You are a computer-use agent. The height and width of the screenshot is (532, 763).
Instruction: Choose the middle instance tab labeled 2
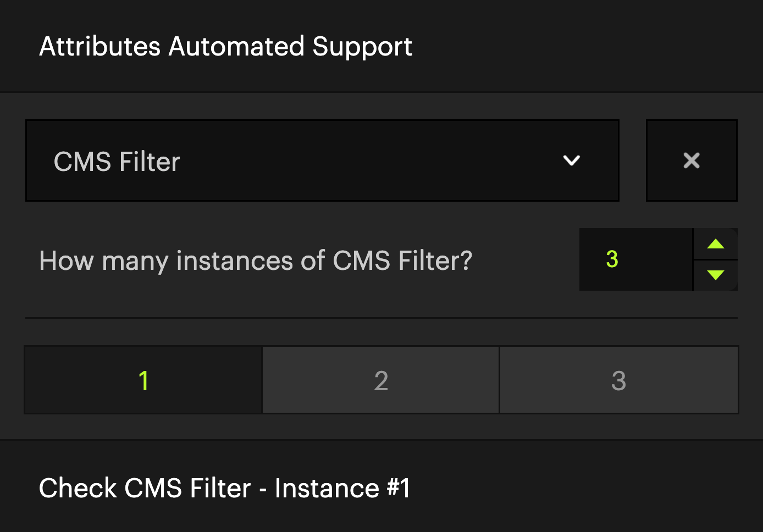click(x=381, y=380)
